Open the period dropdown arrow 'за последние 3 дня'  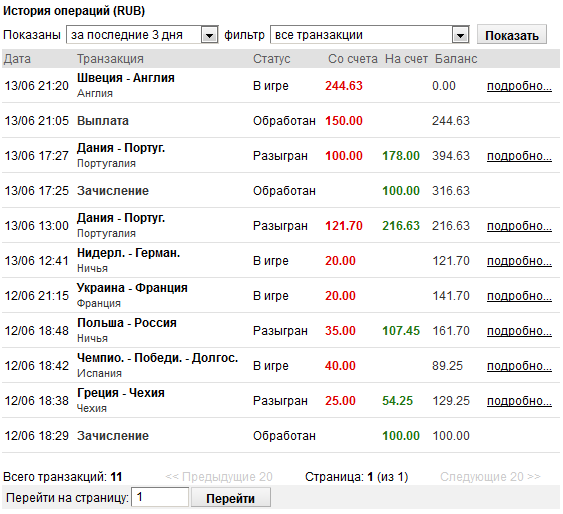coord(209,35)
